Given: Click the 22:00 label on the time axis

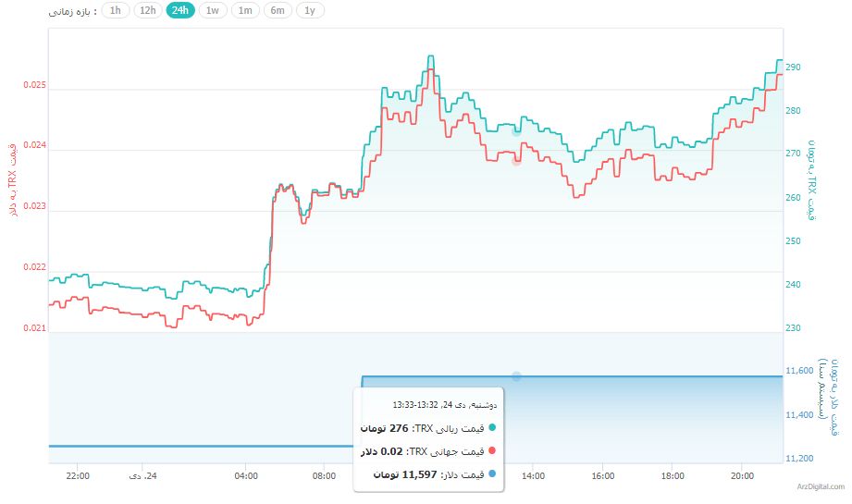Looking at the screenshot, I should click(78, 477).
